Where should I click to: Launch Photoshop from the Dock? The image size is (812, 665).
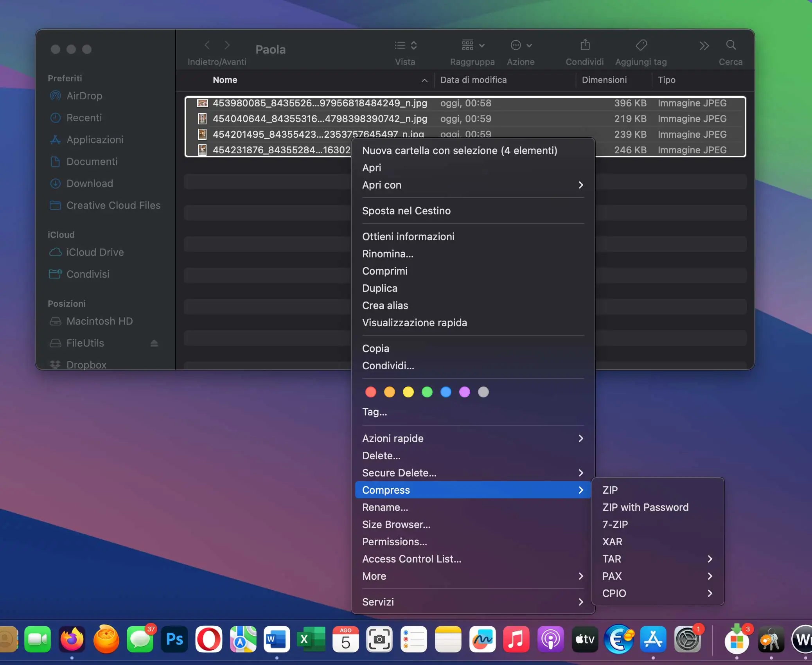[174, 639]
